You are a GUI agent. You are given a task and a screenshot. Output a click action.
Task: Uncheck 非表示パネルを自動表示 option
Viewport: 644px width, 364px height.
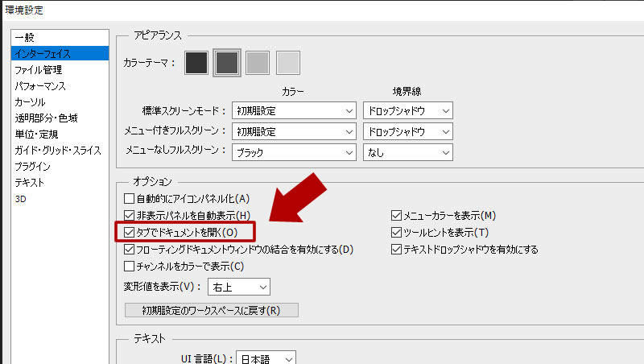[x=129, y=216]
